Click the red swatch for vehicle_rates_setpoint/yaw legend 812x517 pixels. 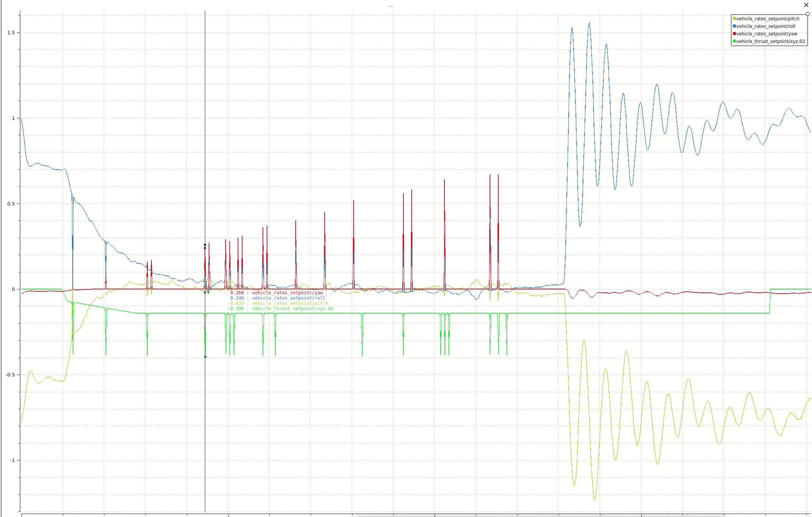tap(735, 34)
